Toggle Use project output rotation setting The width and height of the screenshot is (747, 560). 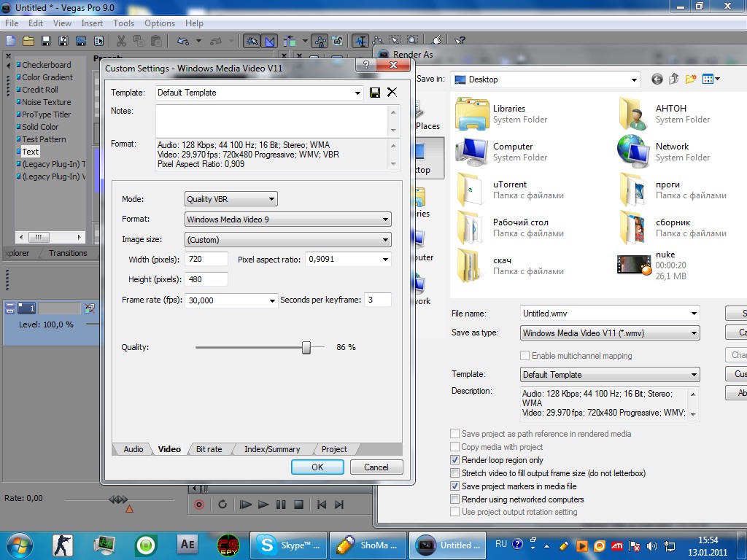coord(455,512)
